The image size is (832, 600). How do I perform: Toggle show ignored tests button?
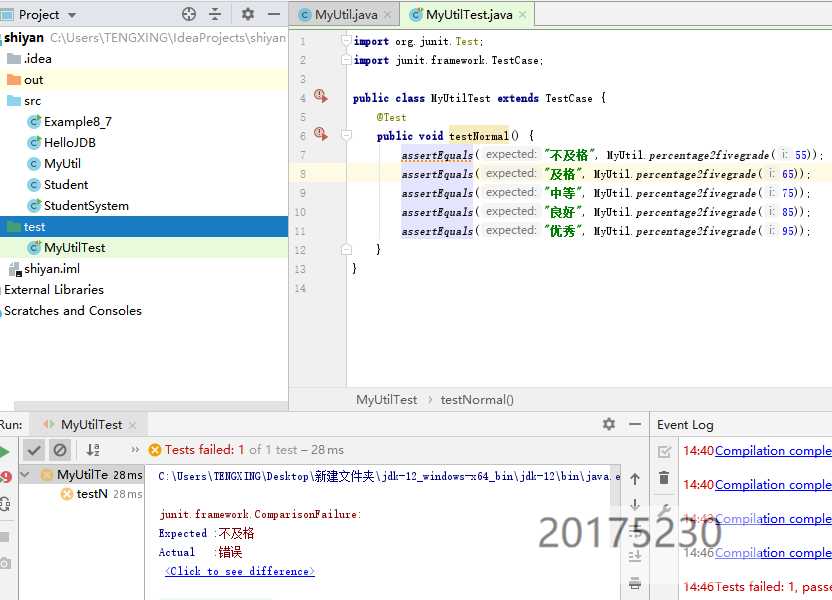tap(60, 450)
